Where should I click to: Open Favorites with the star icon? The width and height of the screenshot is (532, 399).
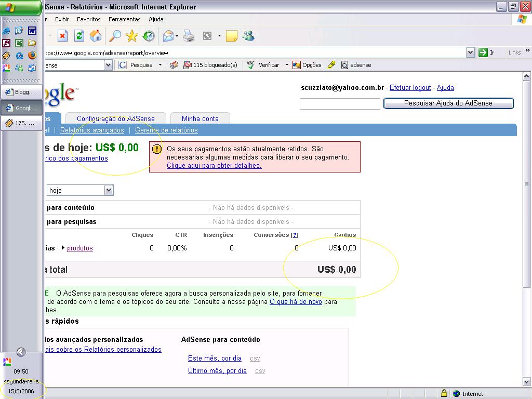(131, 36)
